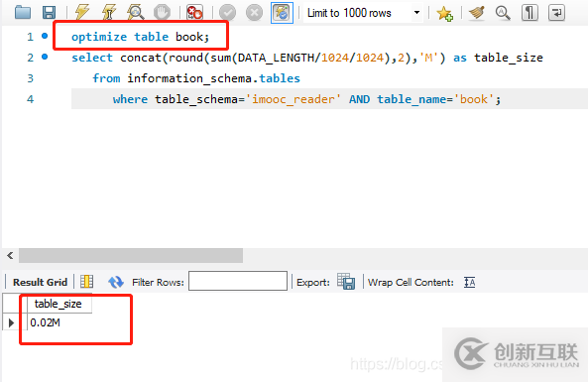Save the script with the floppy icon
588x382 pixels.
50,12
